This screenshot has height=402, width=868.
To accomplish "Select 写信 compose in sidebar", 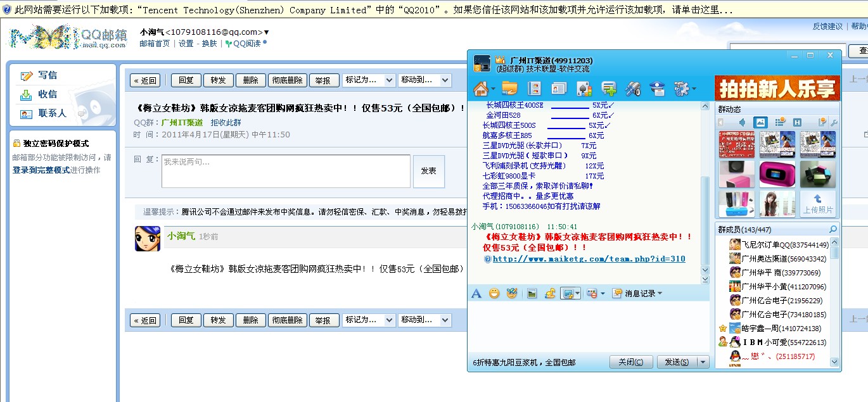I will tap(48, 75).
